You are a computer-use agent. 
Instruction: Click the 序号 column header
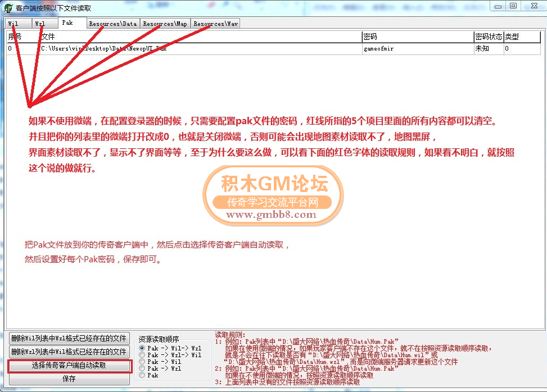pyautogui.click(x=23, y=37)
